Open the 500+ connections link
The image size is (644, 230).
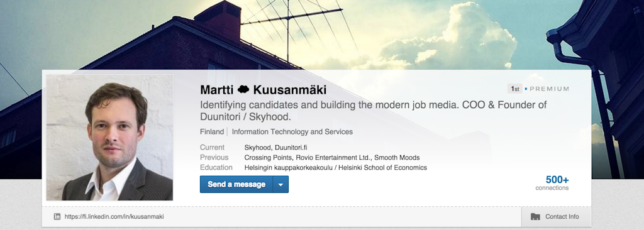point(552,183)
